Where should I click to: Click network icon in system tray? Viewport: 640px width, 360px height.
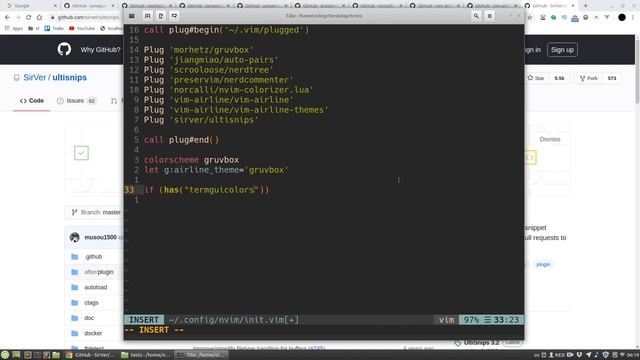pos(622,355)
